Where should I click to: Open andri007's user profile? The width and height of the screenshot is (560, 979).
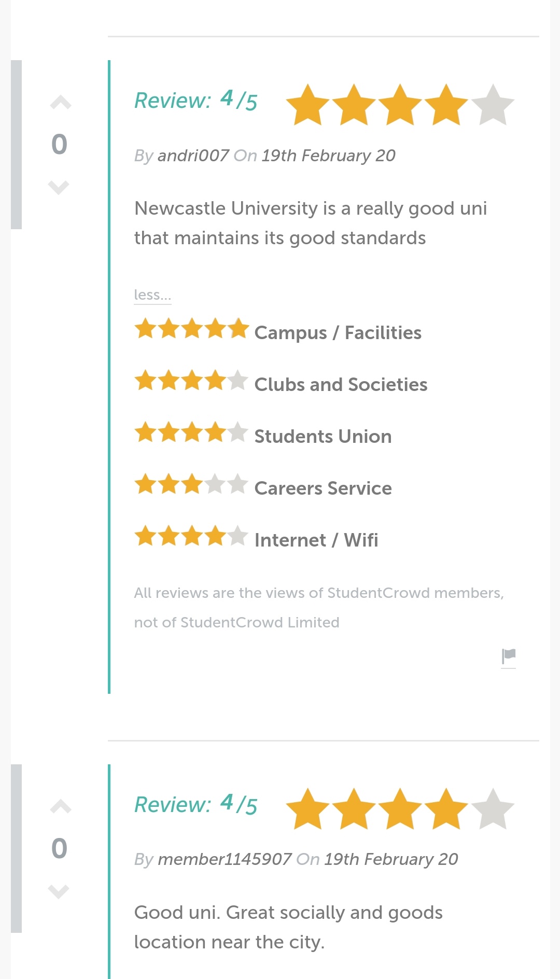pos(193,156)
